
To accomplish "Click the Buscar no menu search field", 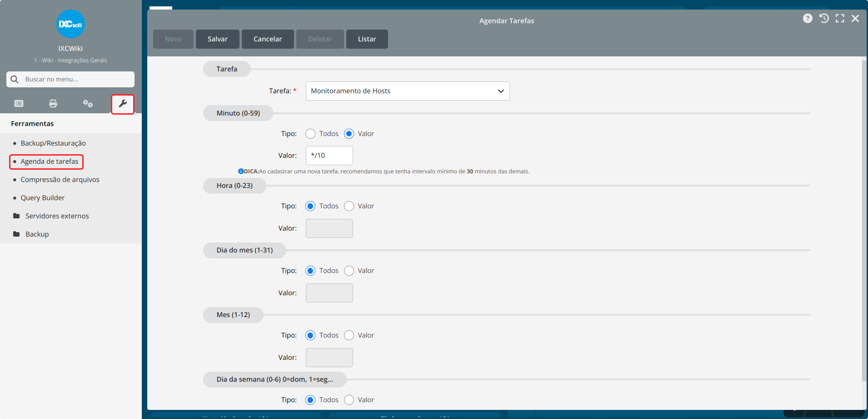I will pyautogui.click(x=70, y=79).
